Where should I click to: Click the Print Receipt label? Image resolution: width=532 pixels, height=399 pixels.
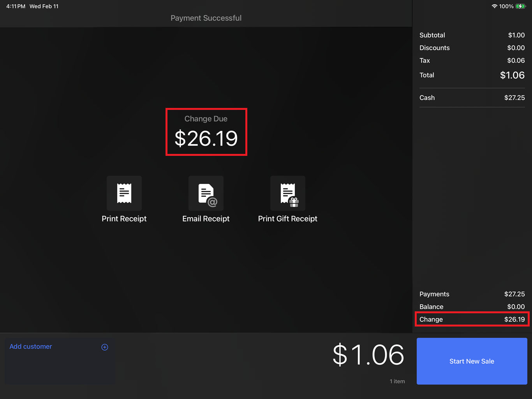click(124, 219)
